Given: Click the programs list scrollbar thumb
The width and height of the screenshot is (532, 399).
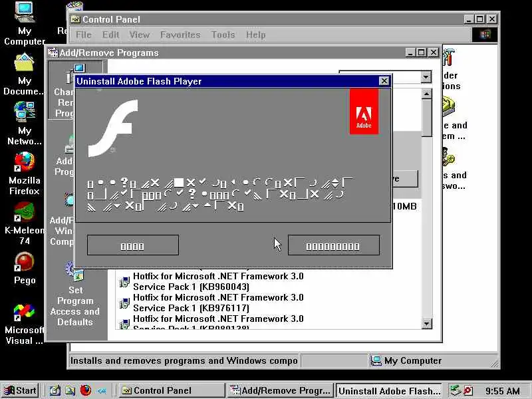Looking at the screenshot, I should [x=426, y=118].
